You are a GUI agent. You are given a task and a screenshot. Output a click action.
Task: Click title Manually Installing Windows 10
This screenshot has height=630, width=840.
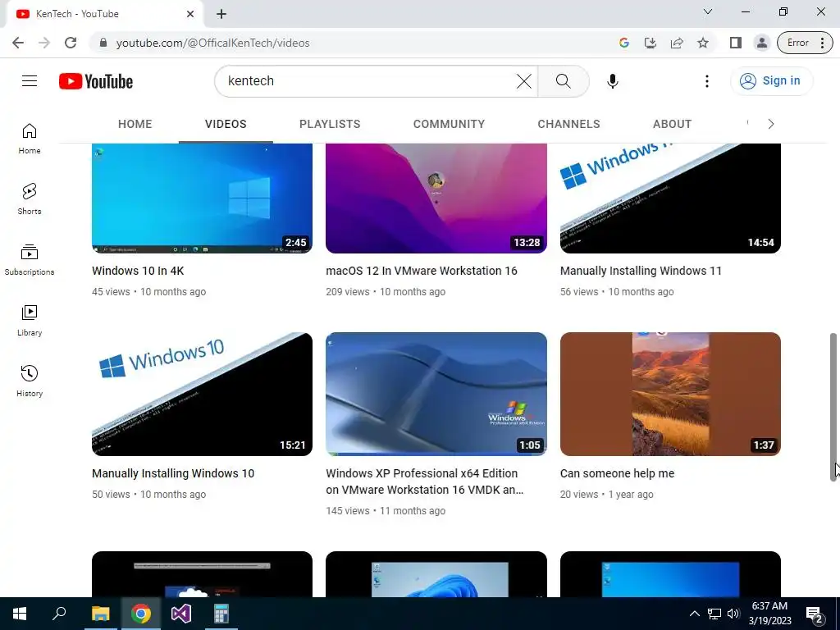point(173,473)
